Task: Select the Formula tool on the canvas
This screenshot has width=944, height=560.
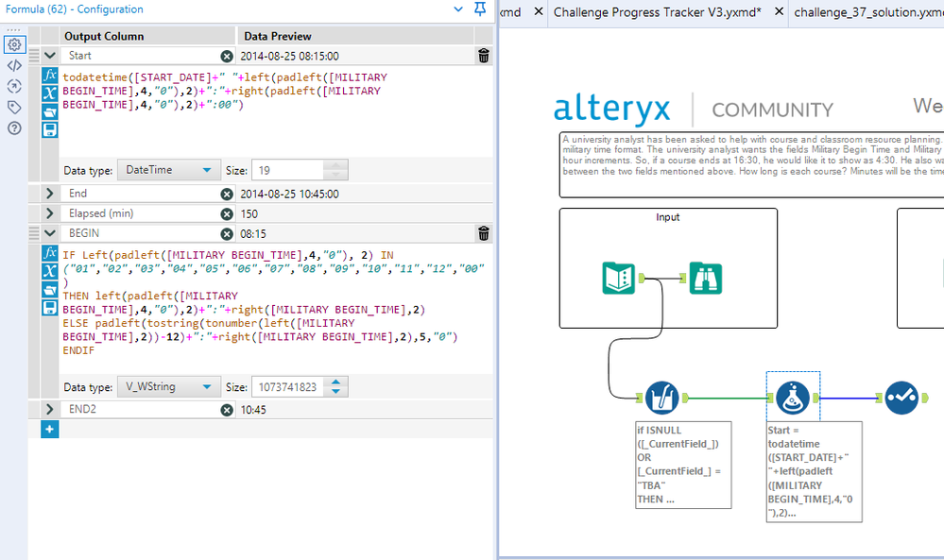Action: pyautogui.click(x=791, y=399)
